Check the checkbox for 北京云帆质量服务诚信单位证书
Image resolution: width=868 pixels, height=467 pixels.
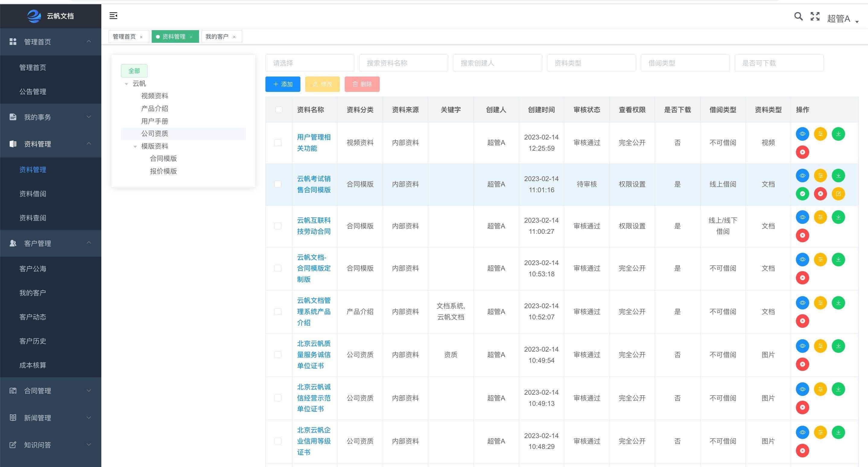[278, 355]
